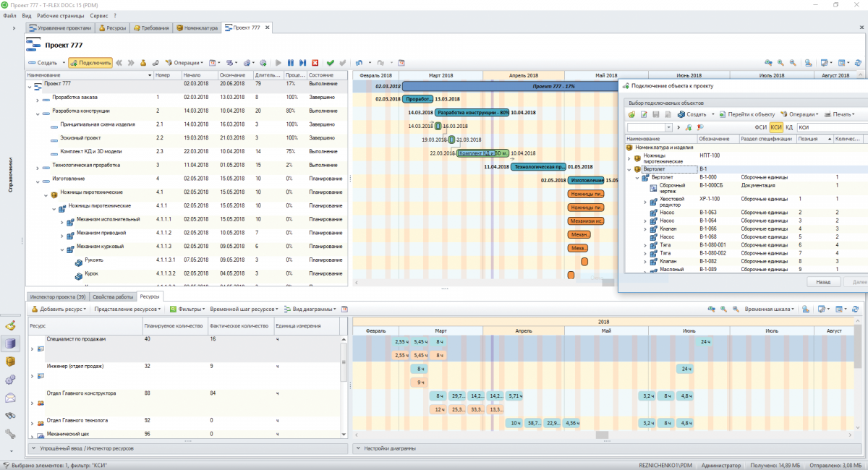Click the Назад button in dialog
Screen dimensions: 868x470
tap(822, 282)
